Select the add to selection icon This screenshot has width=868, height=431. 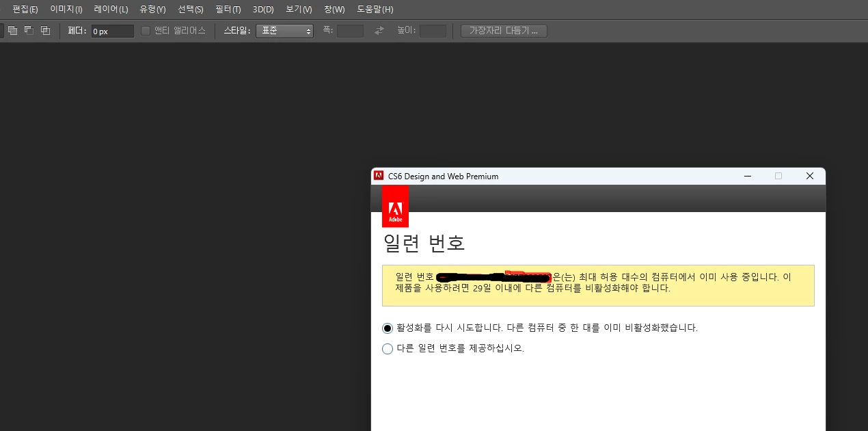point(12,31)
